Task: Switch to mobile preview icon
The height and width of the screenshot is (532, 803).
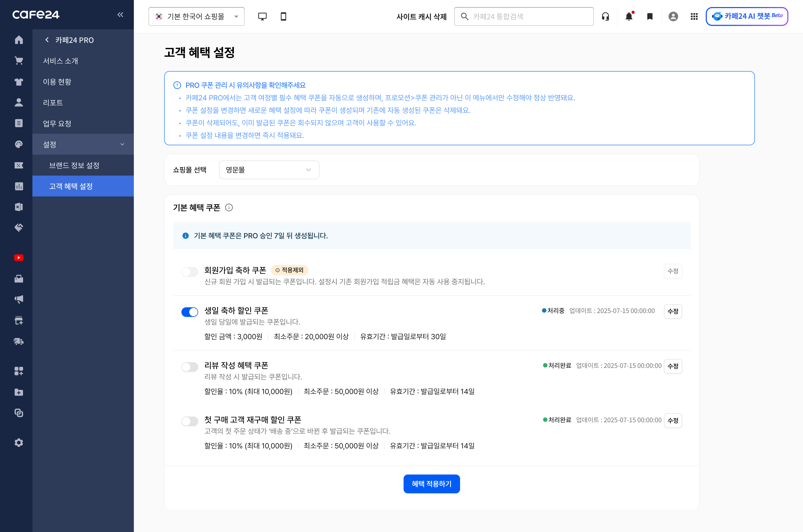Action: (x=283, y=16)
